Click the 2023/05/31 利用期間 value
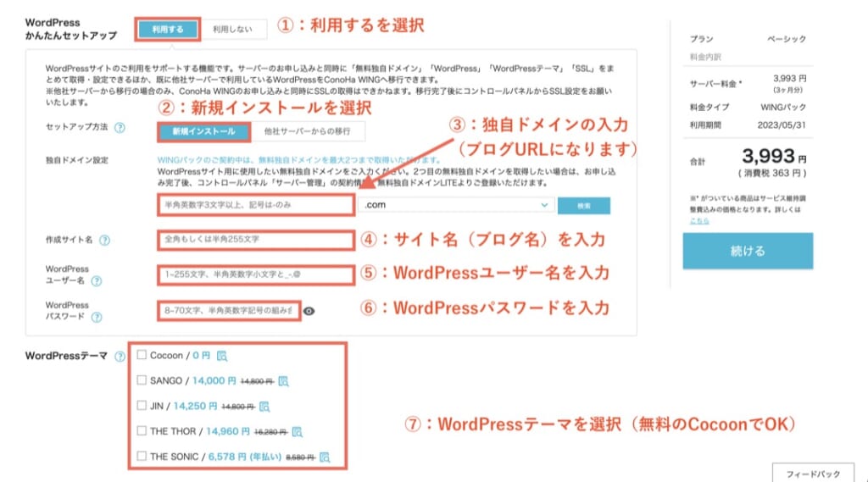Screen dimensions: 868x482 tap(782, 125)
